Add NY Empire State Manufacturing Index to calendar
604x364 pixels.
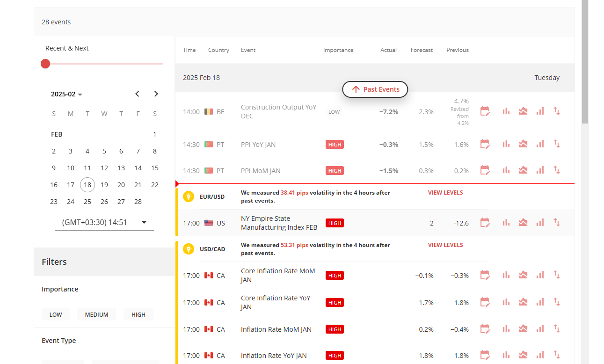click(485, 223)
